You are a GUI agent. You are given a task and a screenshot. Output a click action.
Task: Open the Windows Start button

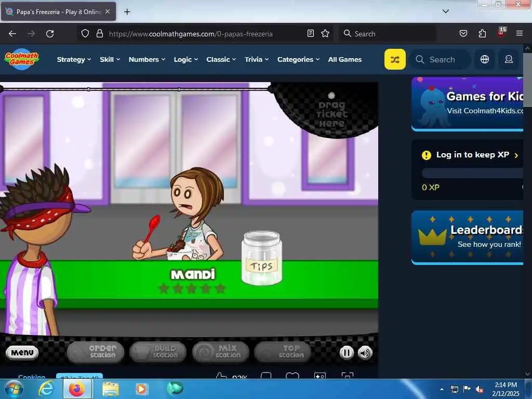click(x=14, y=389)
